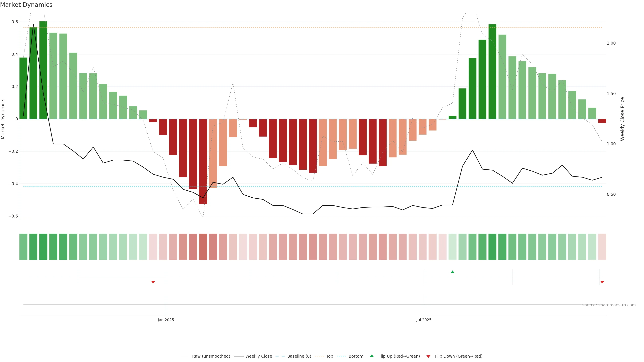Click the final small red bar at right
This screenshot has width=644, height=362.
point(602,121)
